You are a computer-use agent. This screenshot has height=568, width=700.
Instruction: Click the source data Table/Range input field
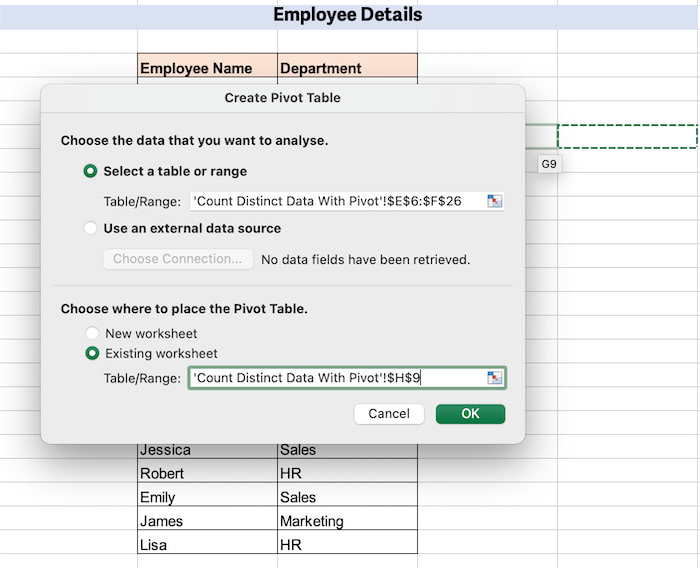pos(346,201)
